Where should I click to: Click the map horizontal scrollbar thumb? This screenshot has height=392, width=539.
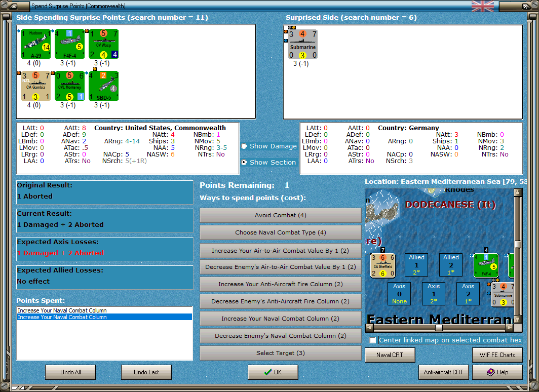439,328
